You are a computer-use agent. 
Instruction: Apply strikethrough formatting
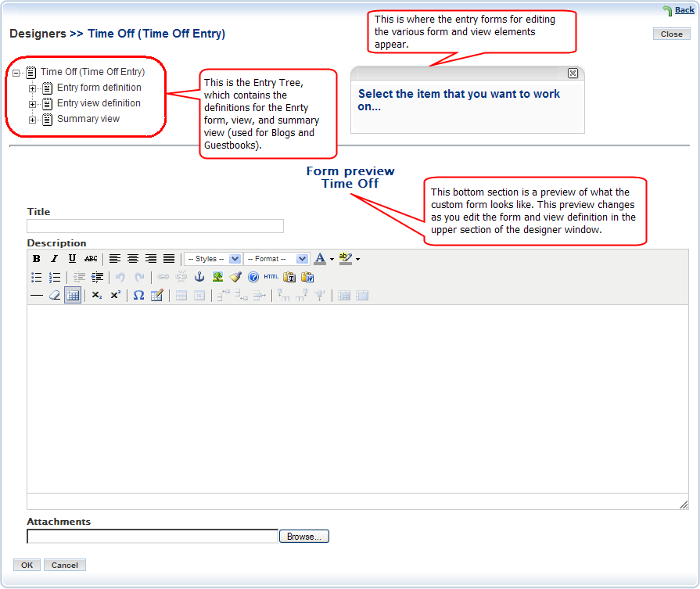[91, 259]
